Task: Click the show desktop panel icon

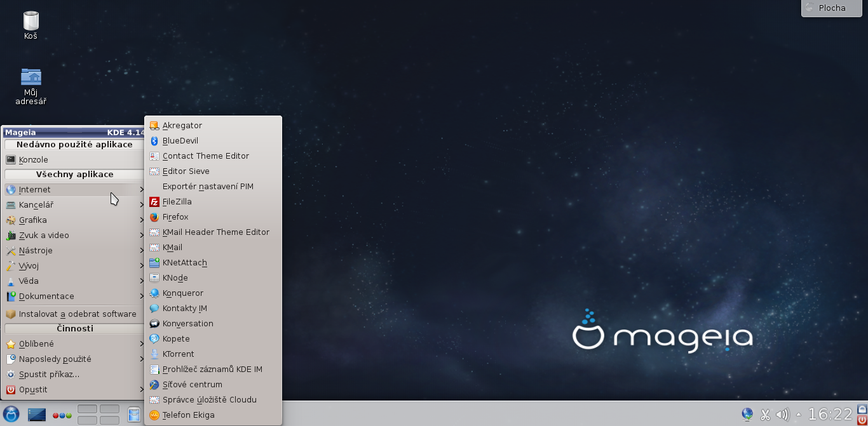Action: coord(37,415)
